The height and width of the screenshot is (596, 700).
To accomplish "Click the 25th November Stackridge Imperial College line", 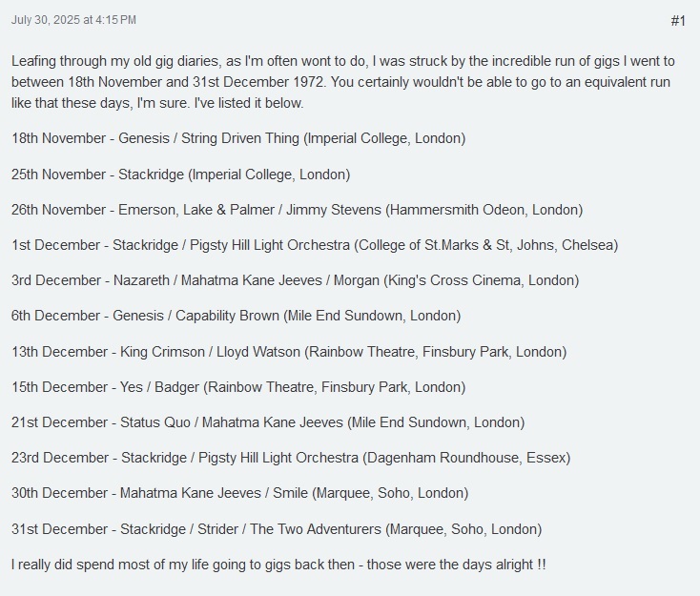I will pyautogui.click(x=181, y=175).
